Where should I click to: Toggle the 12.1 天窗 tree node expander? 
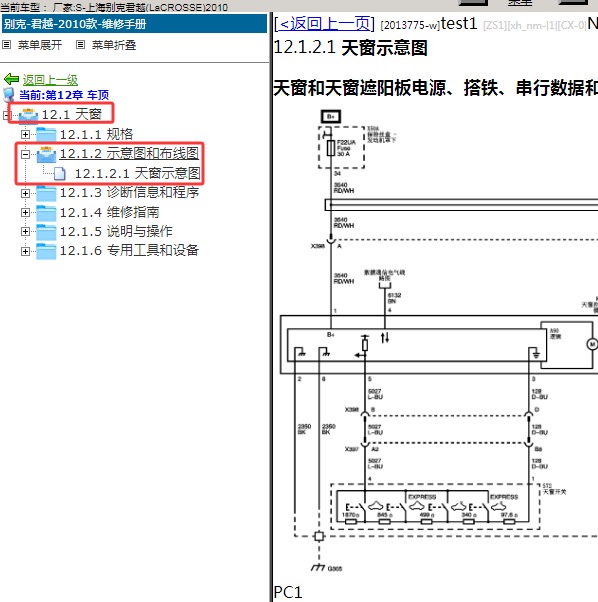(7, 115)
